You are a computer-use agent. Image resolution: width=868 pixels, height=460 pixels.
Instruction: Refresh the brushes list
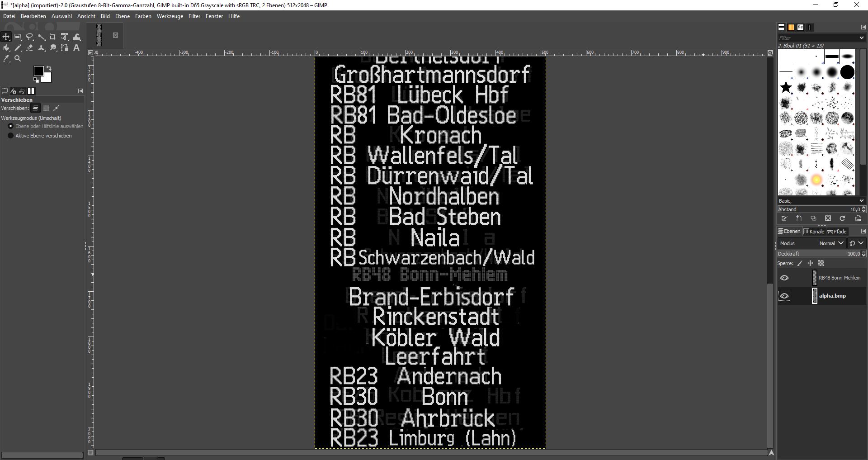pos(842,219)
